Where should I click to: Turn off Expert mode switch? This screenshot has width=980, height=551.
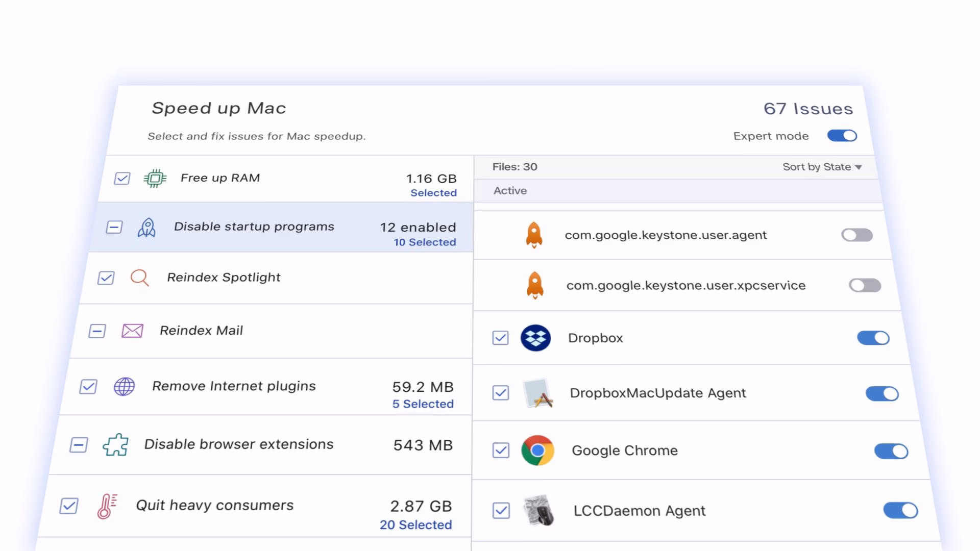click(x=842, y=136)
